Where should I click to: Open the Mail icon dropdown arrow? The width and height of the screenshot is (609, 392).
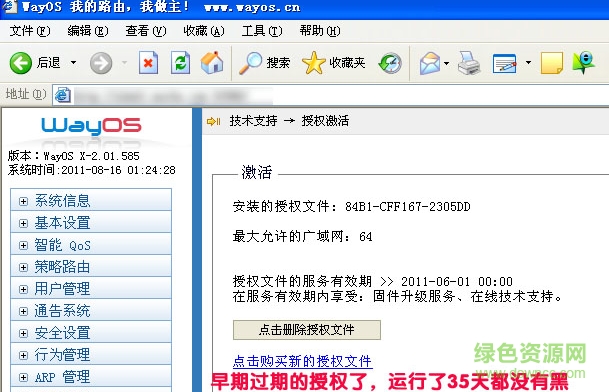(446, 63)
